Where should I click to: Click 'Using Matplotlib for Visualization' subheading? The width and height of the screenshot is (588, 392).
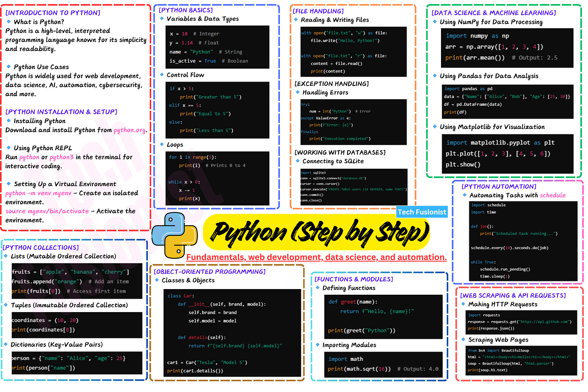tap(492, 127)
